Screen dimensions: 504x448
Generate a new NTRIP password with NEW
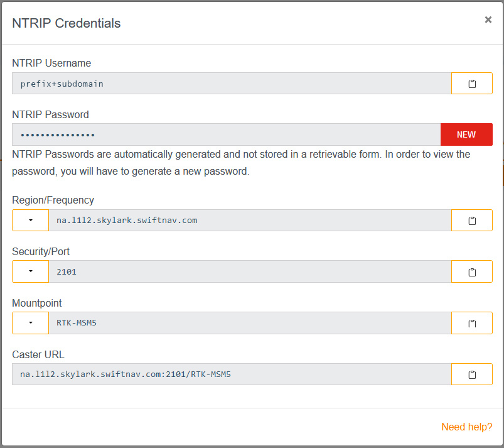[466, 134]
